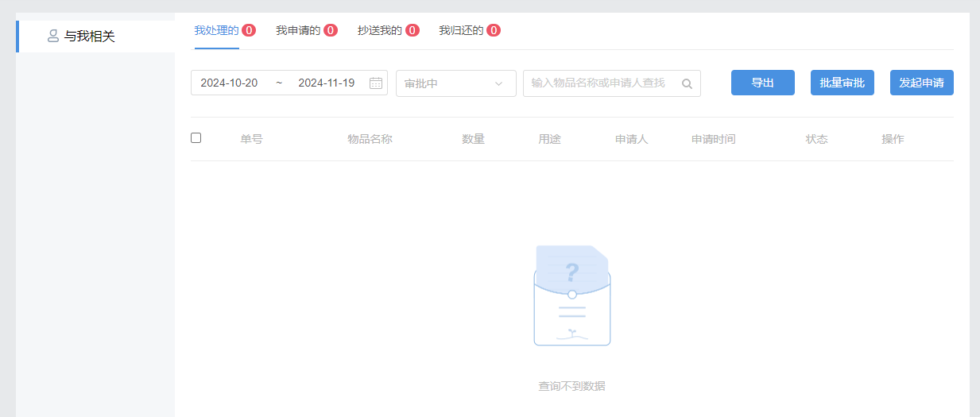Open the 我申请的 tab
980x417 pixels.
click(298, 30)
